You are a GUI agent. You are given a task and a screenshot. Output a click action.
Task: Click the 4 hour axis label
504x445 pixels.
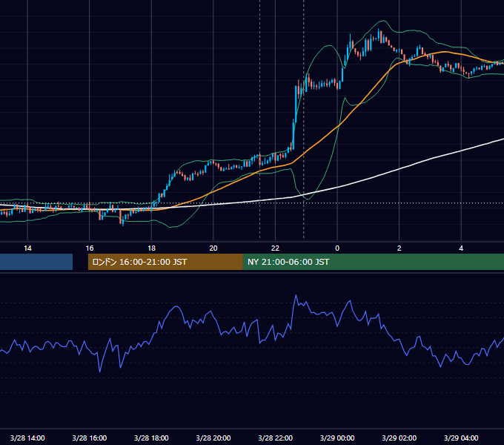point(461,248)
